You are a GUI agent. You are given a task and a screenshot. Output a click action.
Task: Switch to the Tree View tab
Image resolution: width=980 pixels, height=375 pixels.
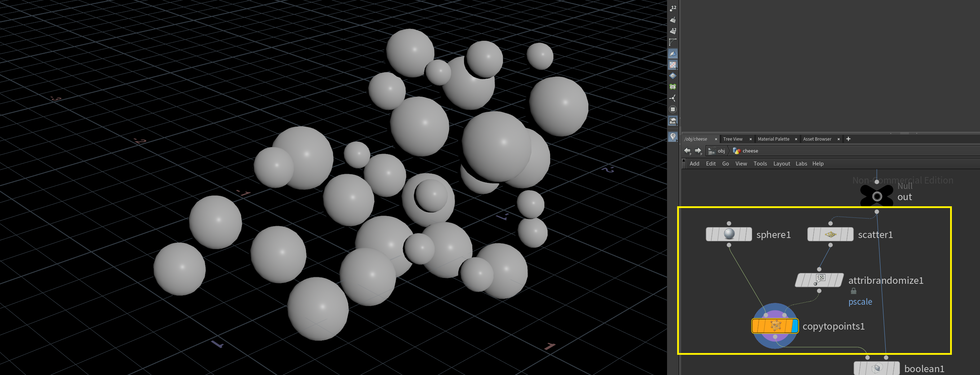click(732, 139)
